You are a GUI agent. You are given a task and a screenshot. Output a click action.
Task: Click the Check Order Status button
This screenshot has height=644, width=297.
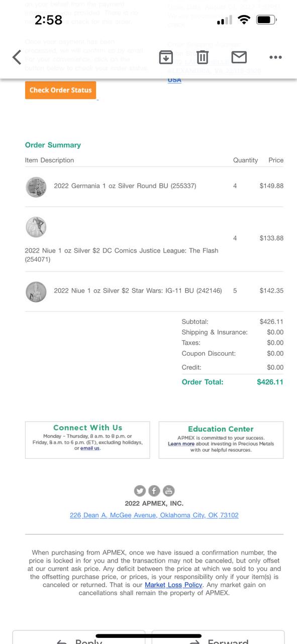pos(60,90)
